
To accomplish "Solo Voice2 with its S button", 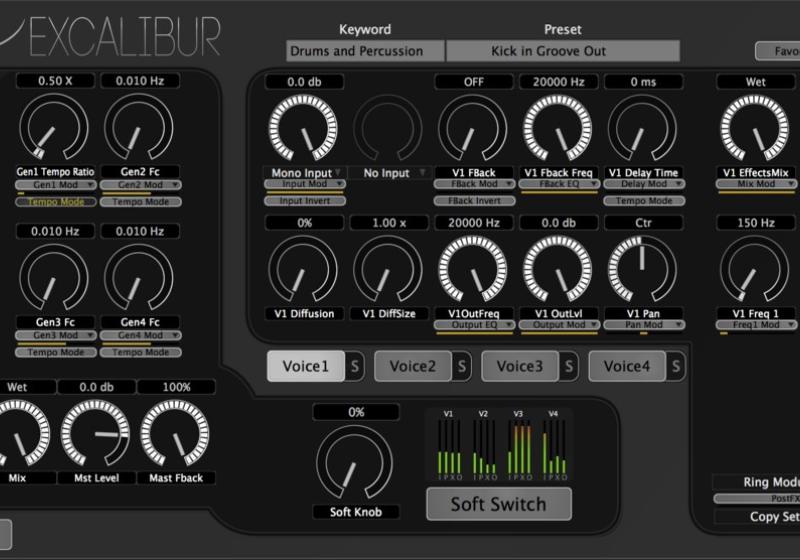I will coord(462,366).
